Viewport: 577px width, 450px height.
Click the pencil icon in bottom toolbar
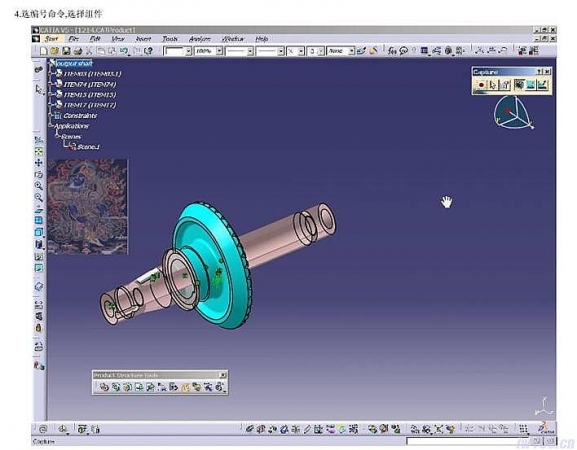point(308,429)
